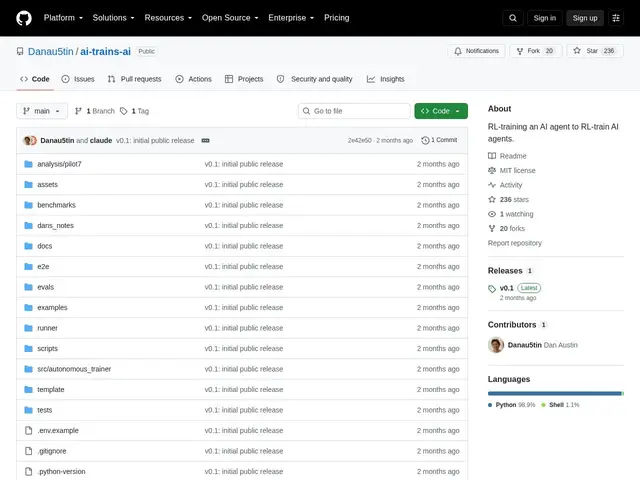Open the ai-trains-ai repository link
The width and height of the screenshot is (640, 480).
click(105, 51)
